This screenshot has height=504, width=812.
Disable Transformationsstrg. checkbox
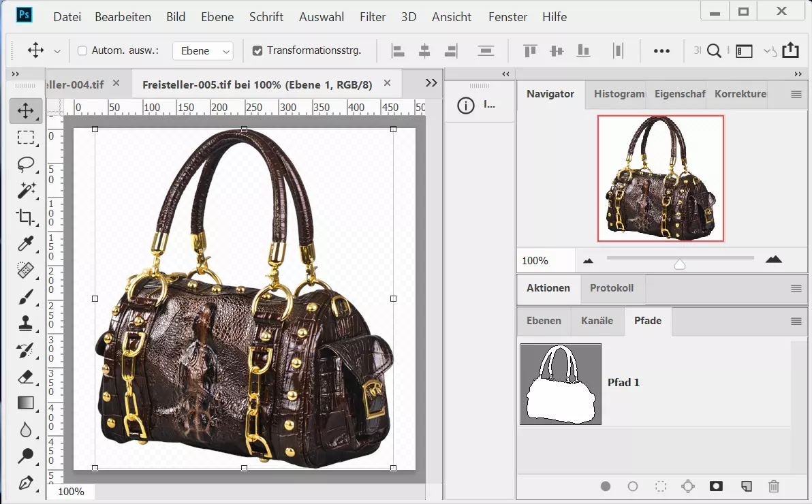(257, 50)
